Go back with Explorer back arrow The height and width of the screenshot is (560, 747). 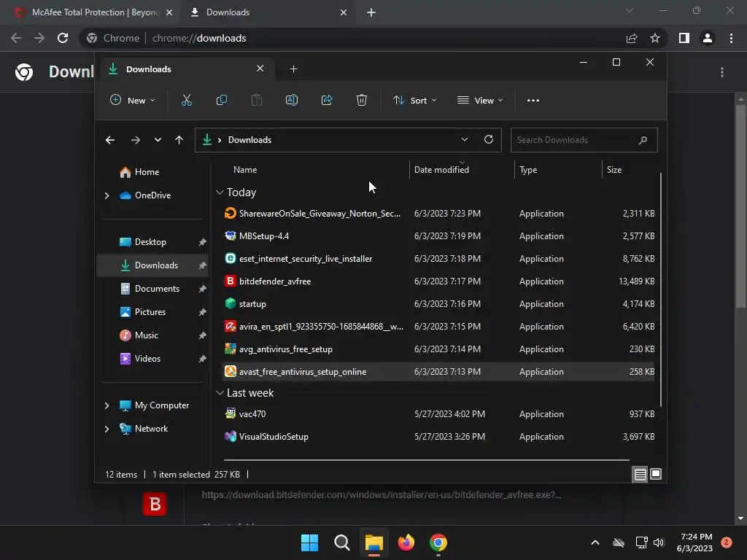tap(110, 140)
